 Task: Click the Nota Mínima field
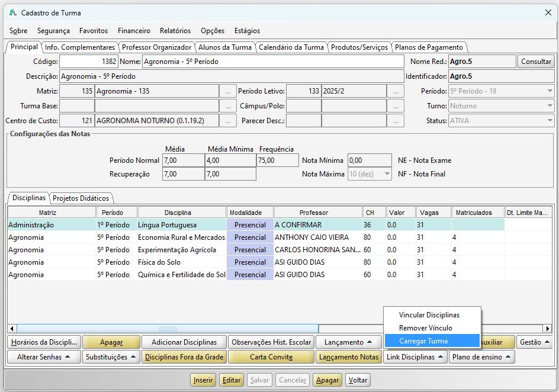click(x=370, y=160)
